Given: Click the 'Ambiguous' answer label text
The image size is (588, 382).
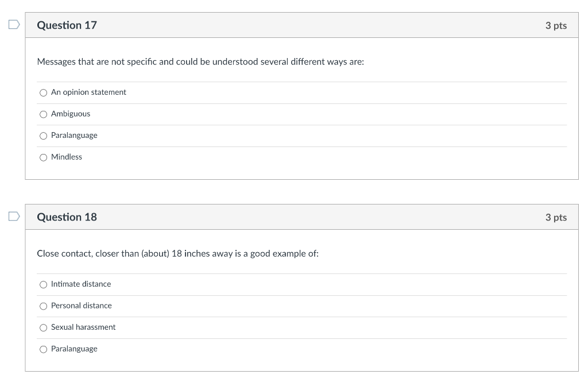Looking at the screenshot, I should pyautogui.click(x=71, y=114).
